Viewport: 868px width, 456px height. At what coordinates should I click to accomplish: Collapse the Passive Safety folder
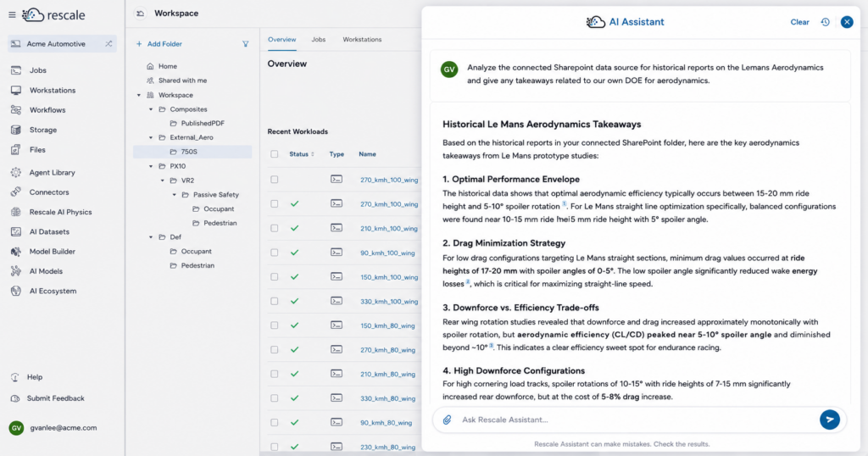pyautogui.click(x=174, y=195)
